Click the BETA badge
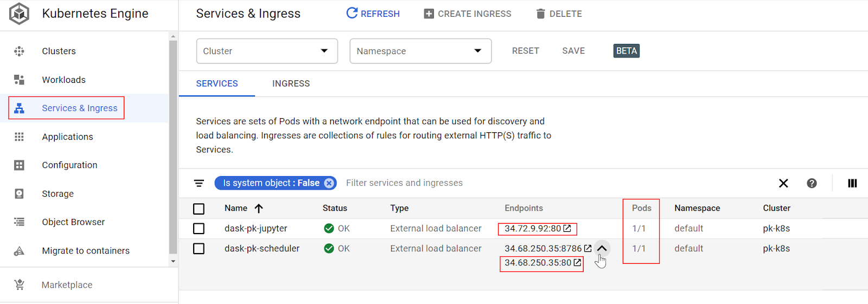This screenshot has height=304, width=868. pyautogui.click(x=627, y=51)
